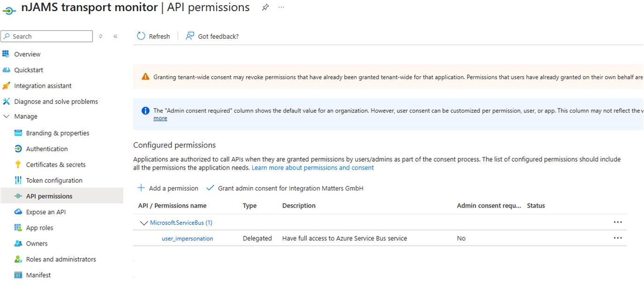Click the Refresh icon

(141, 36)
